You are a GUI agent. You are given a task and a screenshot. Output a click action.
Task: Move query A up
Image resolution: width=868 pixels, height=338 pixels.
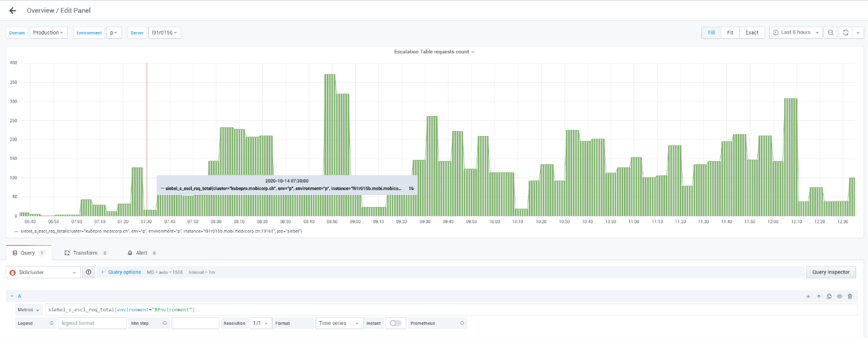point(819,296)
